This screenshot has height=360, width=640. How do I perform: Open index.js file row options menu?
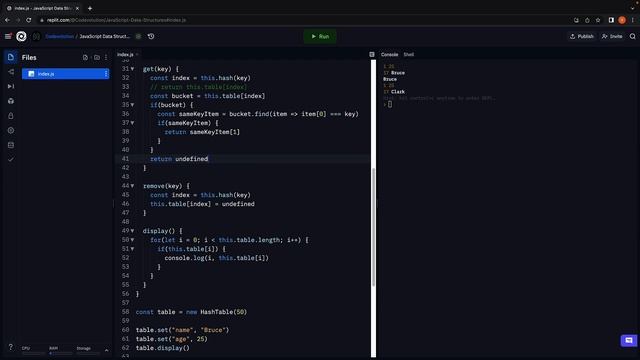(x=106, y=74)
